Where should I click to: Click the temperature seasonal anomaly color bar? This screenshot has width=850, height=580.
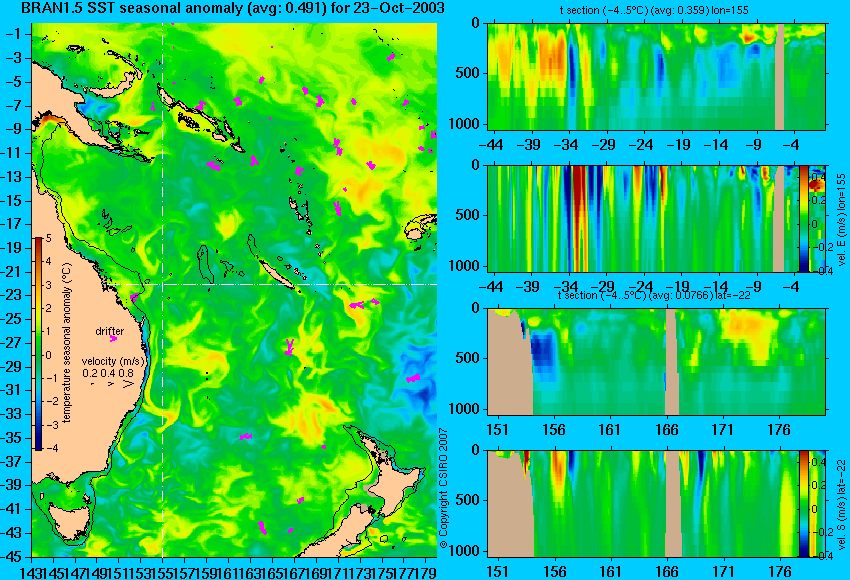(x=39, y=344)
